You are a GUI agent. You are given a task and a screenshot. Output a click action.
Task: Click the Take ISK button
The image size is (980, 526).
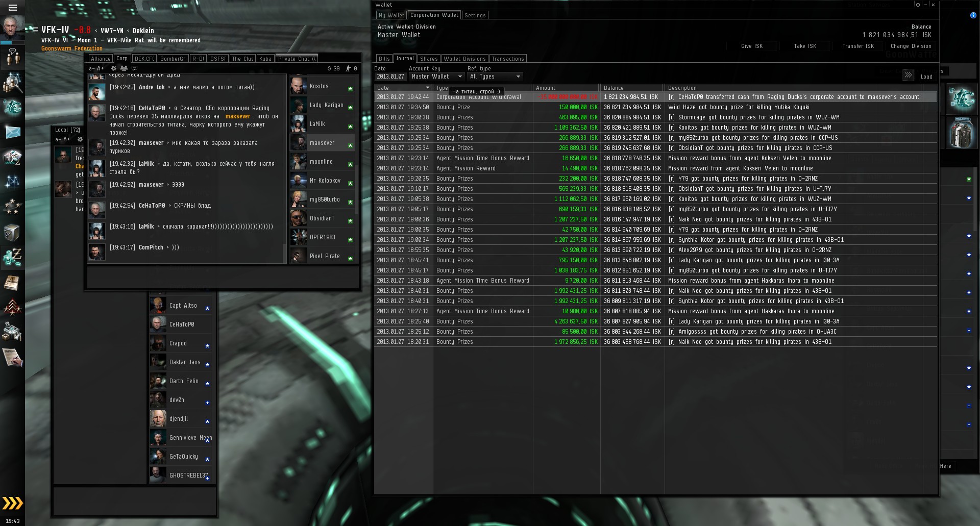[805, 46]
